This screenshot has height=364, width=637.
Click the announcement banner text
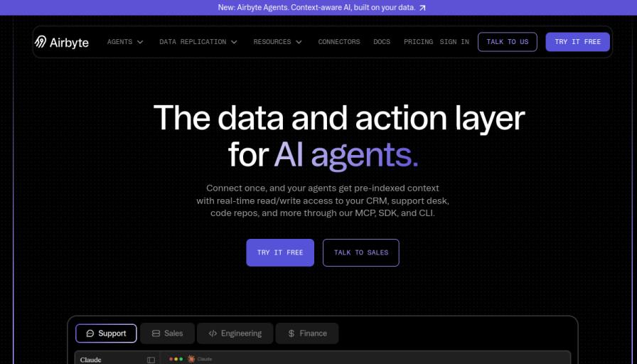(x=316, y=8)
